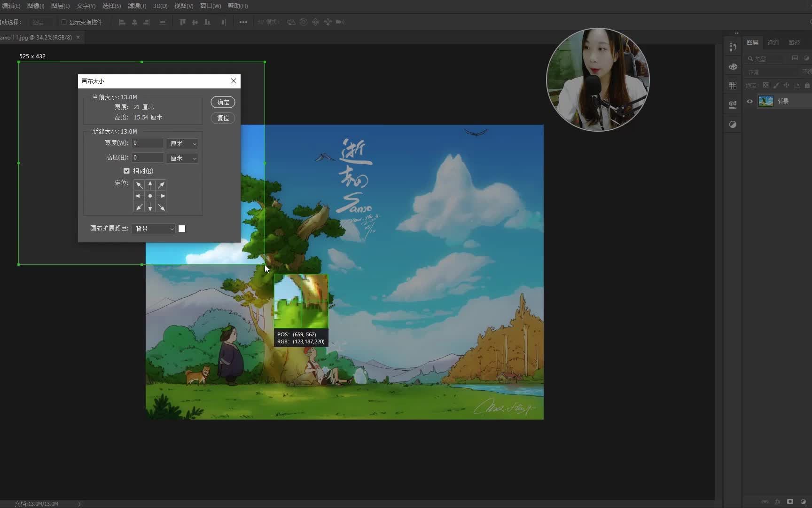Viewport: 812px width, 508px height.
Task: Open 帮助(H) menu
Action: [x=238, y=6]
